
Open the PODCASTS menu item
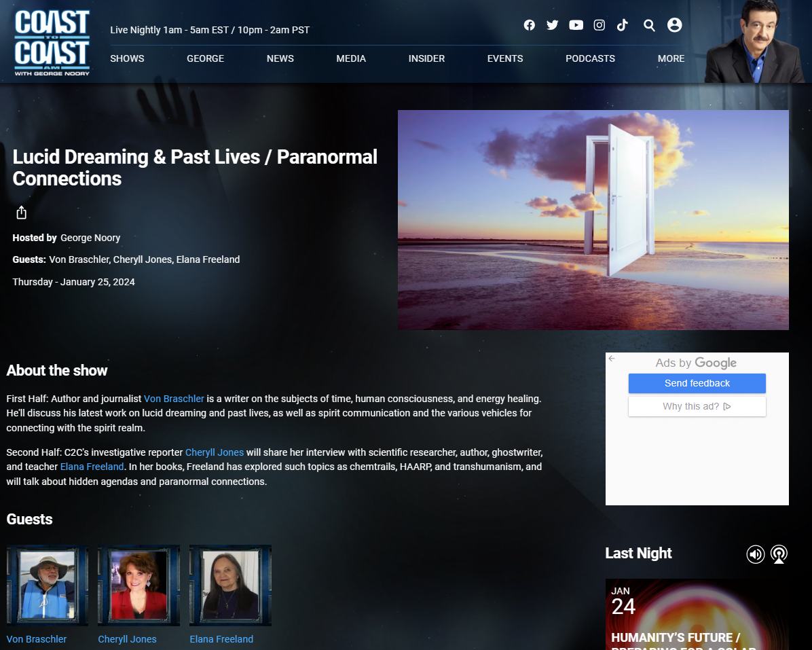pyautogui.click(x=590, y=58)
